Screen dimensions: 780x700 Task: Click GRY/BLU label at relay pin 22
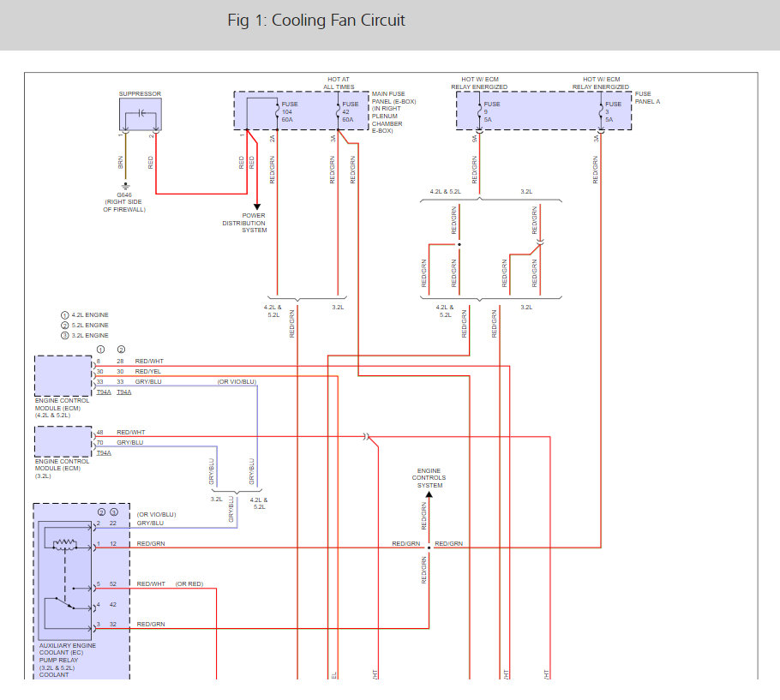pyautogui.click(x=150, y=524)
